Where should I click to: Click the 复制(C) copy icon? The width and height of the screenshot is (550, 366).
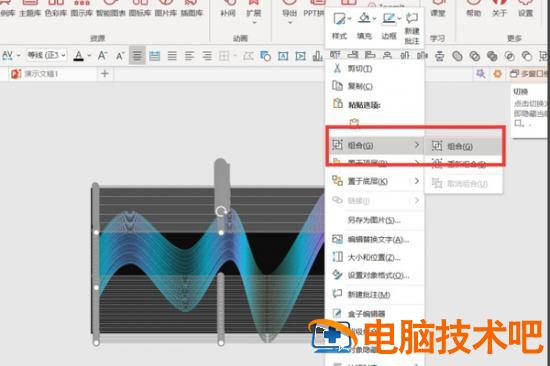tap(337, 86)
